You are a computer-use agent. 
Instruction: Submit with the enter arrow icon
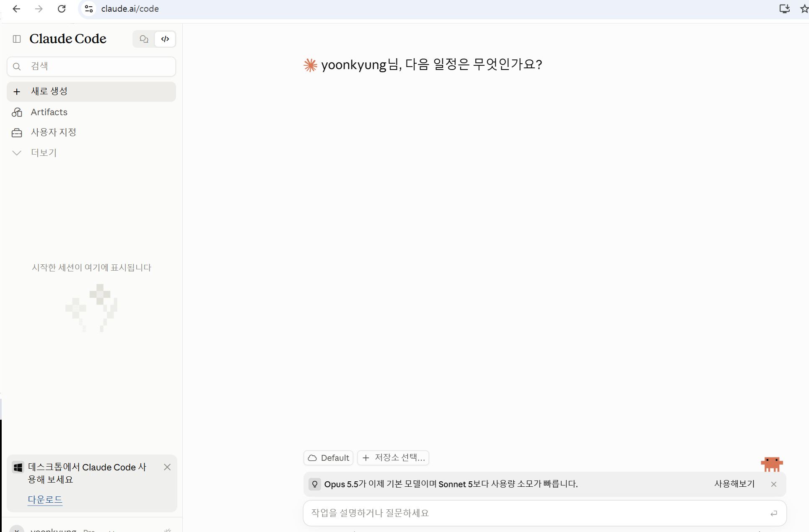(x=774, y=513)
